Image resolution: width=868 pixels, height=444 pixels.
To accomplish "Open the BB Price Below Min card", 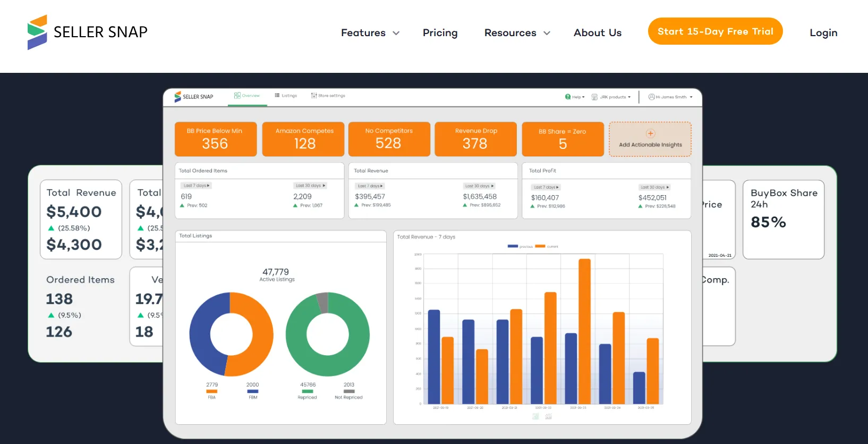I will point(216,139).
